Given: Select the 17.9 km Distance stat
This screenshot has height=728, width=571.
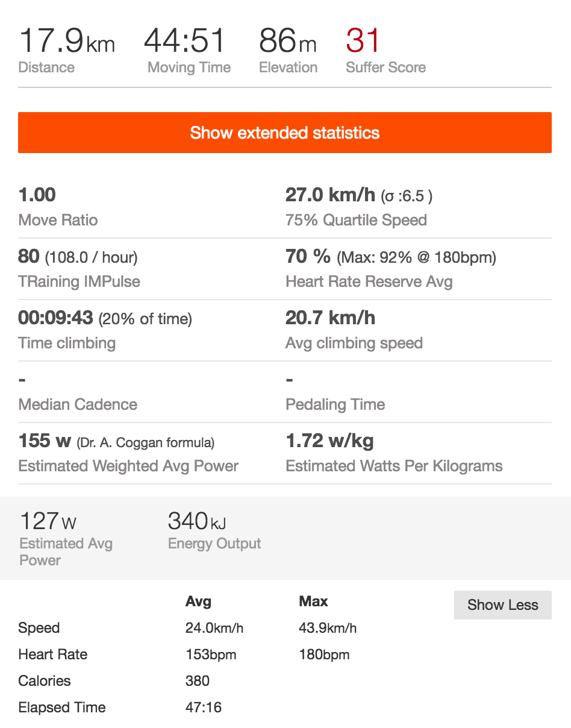Looking at the screenshot, I should (66, 42).
